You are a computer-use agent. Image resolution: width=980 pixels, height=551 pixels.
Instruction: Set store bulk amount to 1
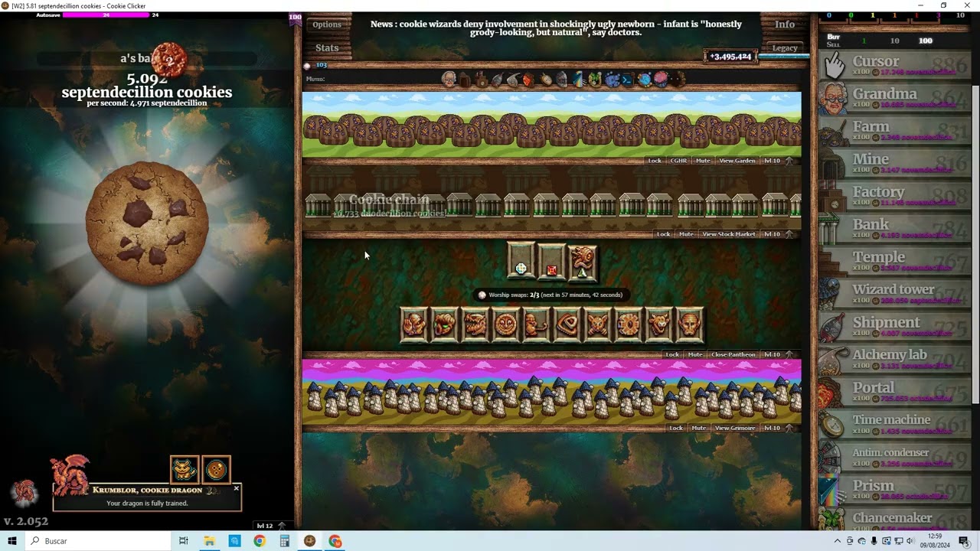click(x=864, y=41)
